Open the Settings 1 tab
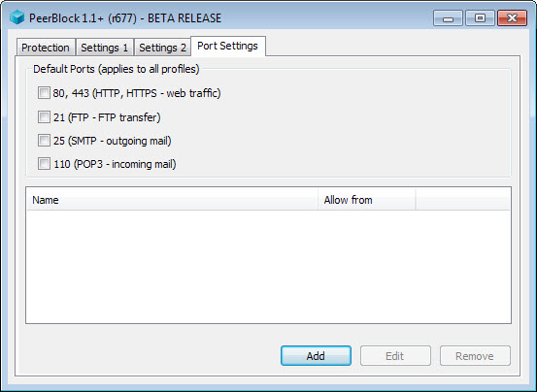537x392 pixels. click(x=105, y=48)
